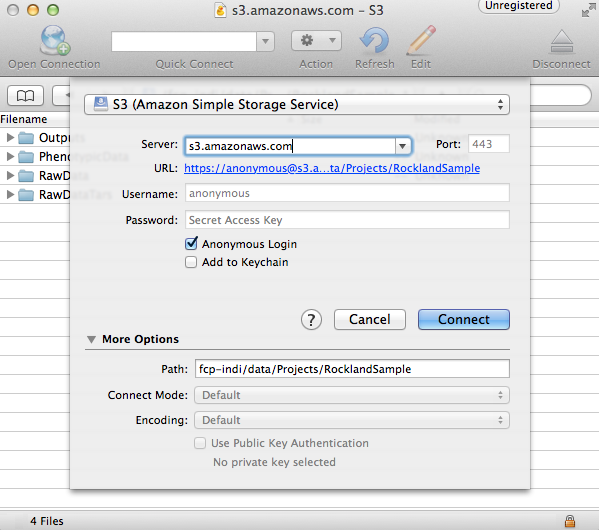Select the RawData folder icon
The width and height of the screenshot is (599, 530).
tap(26, 176)
